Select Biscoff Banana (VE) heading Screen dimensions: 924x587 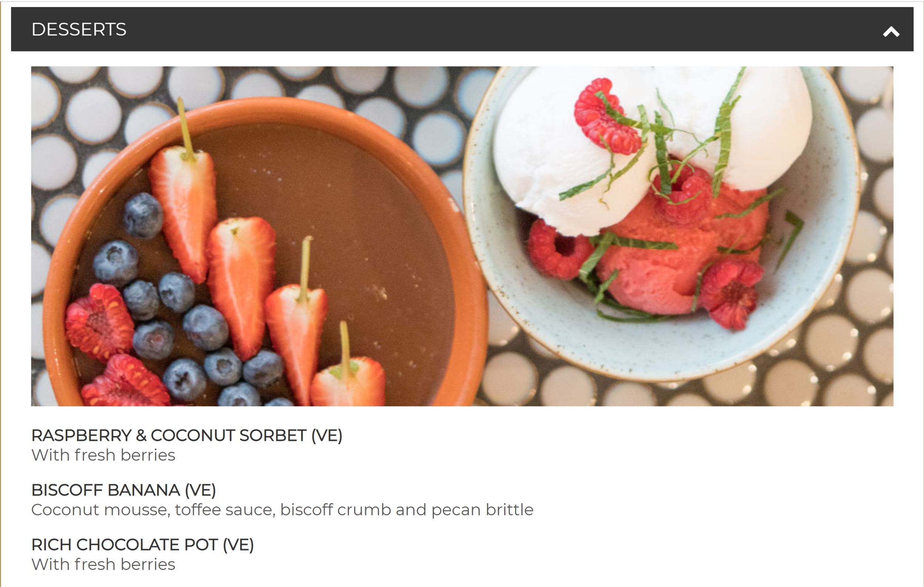point(123,490)
